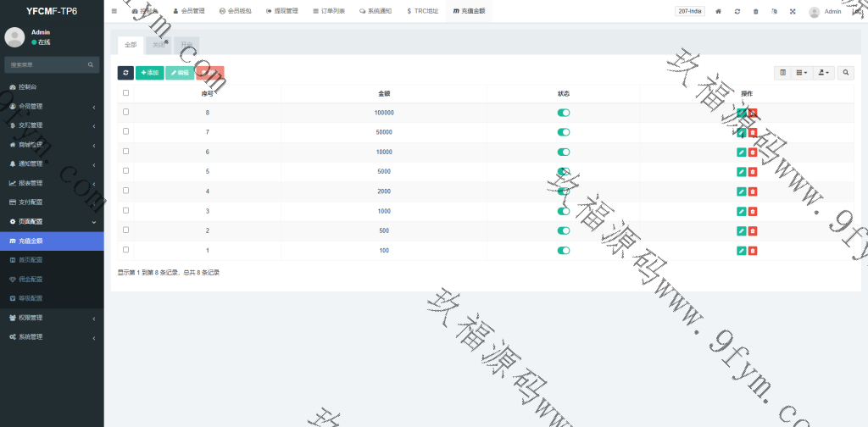Tick the select-all checkbox in table header

(x=126, y=93)
